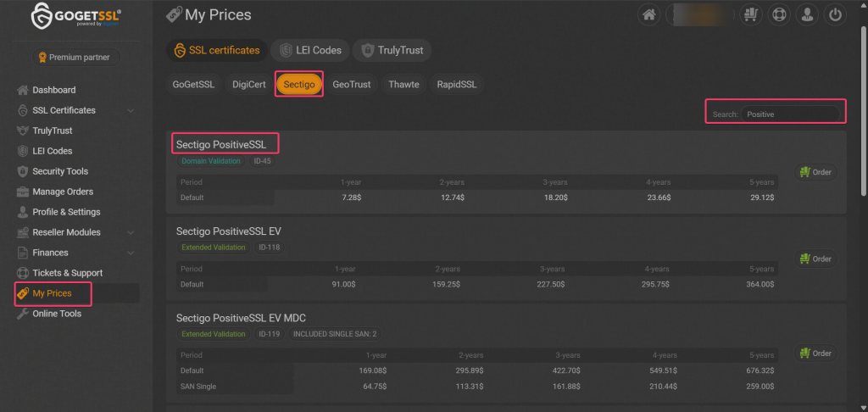Open Online Tools in sidebar
Viewport: 868px width, 412px height.
[x=57, y=314]
